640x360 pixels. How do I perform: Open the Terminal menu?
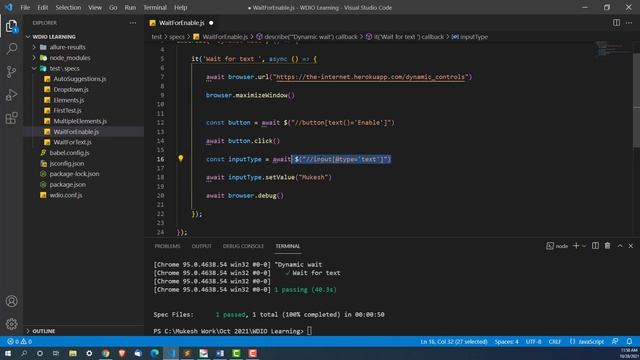pos(155,7)
